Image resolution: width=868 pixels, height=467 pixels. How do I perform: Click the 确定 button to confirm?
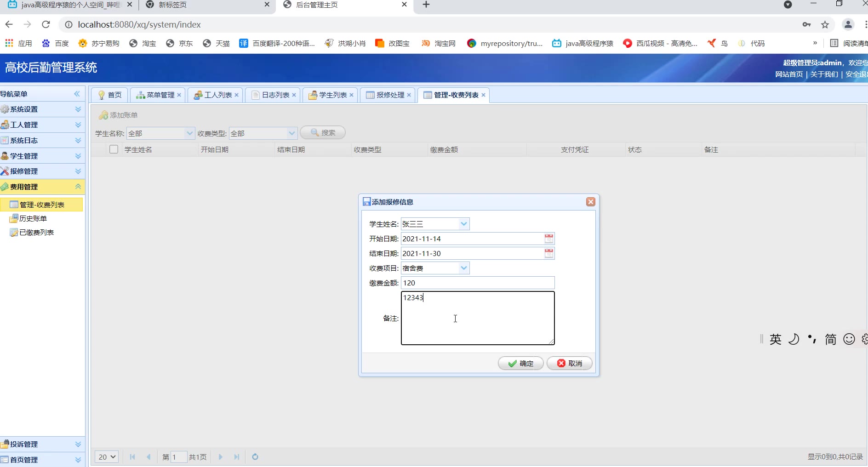pyautogui.click(x=520, y=364)
